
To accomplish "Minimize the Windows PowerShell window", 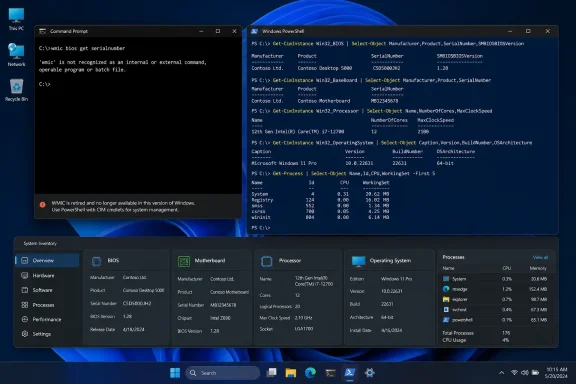I will (x=510, y=31).
